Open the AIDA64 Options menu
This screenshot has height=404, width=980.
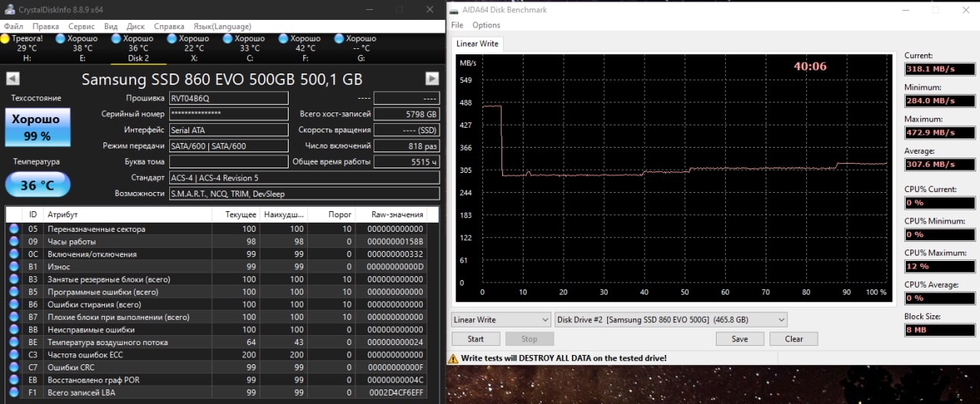pyautogui.click(x=486, y=25)
